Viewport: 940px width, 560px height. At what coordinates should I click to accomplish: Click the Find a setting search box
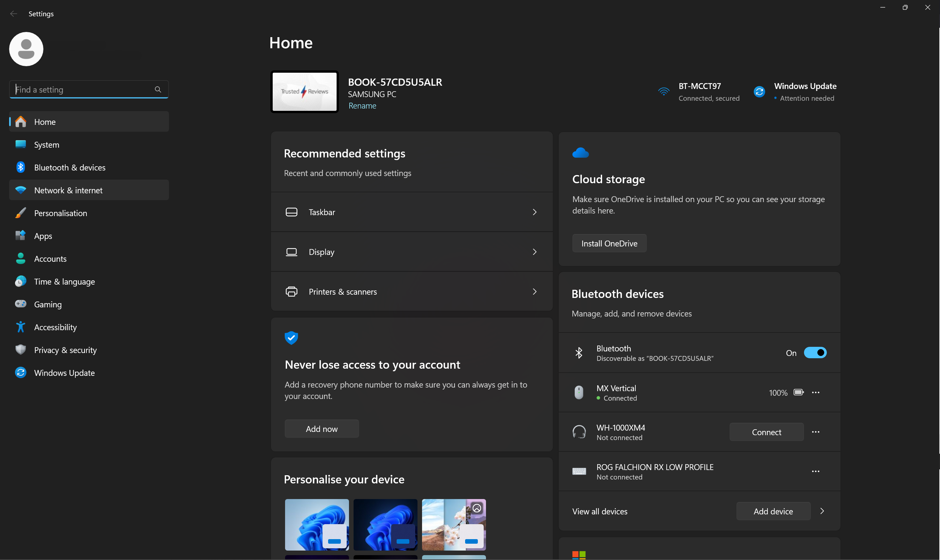point(89,89)
